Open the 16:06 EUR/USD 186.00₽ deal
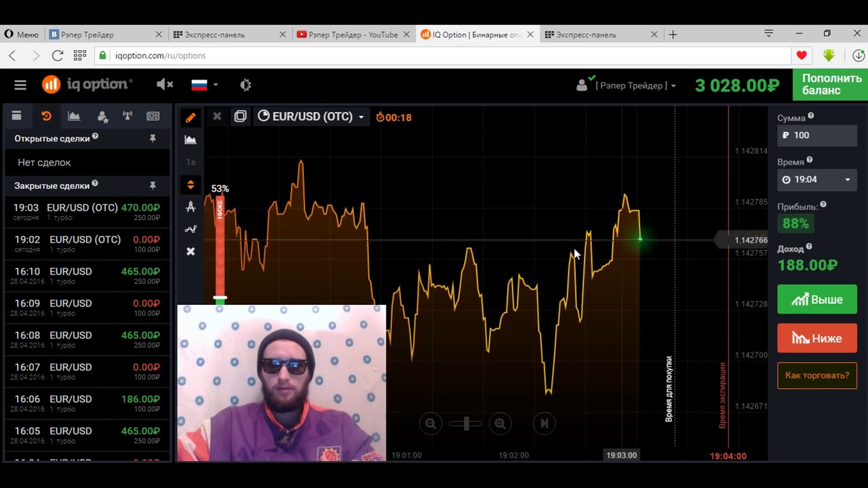The height and width of the screenshot is (488, 868). pyautogui.click(x=87, y=403)
